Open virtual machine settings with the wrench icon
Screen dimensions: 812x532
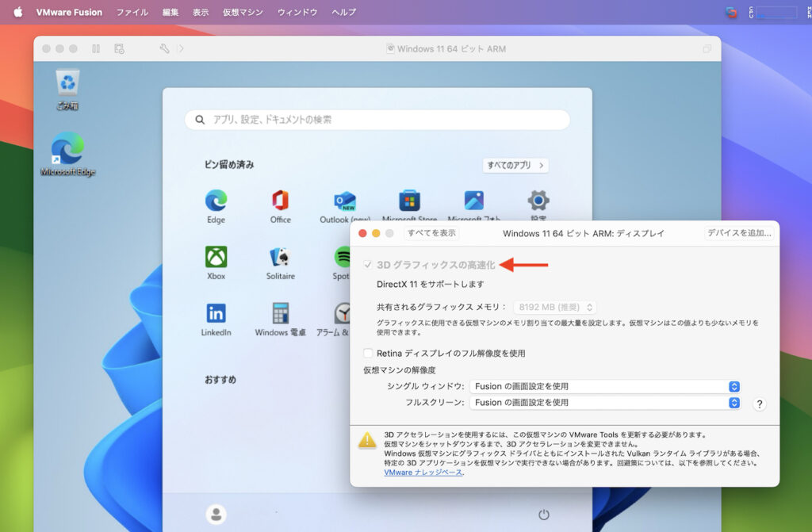(163, 48)
